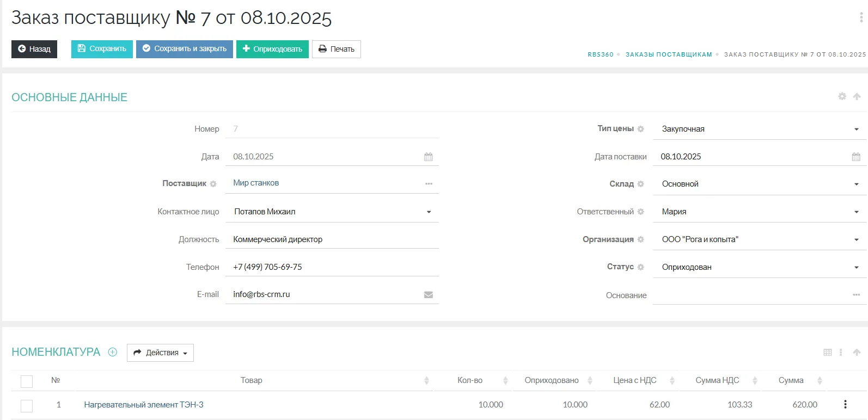868x420 pixels.
Task: Click the ellipsis icon in Поставщик field
Action: (x=429, y=184)
